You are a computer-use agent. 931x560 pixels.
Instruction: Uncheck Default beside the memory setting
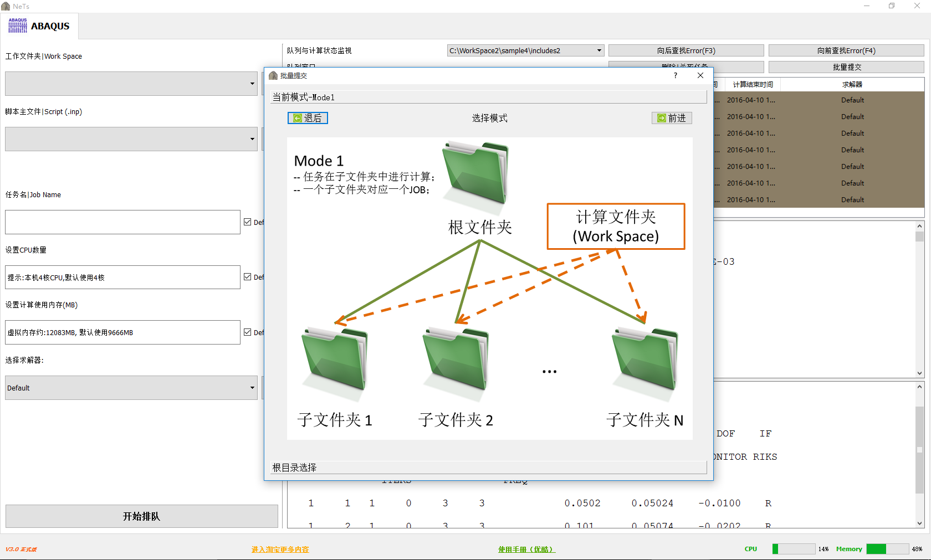248,332
